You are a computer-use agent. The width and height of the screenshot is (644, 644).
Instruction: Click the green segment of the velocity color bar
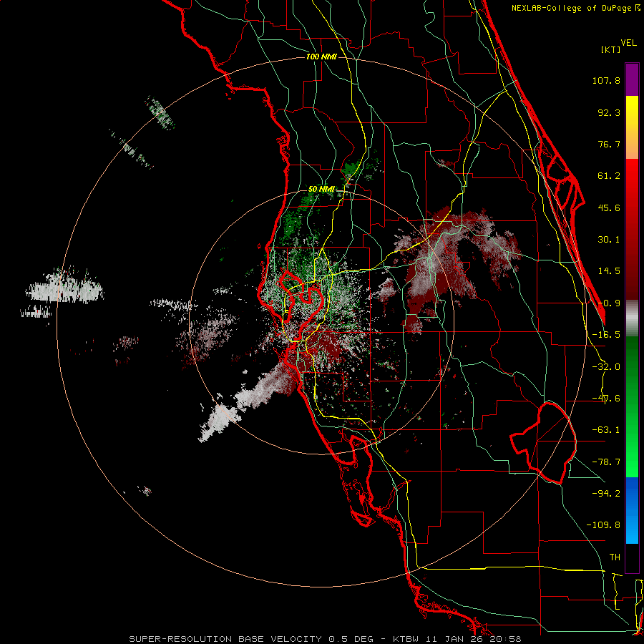[x=632, y=406]
